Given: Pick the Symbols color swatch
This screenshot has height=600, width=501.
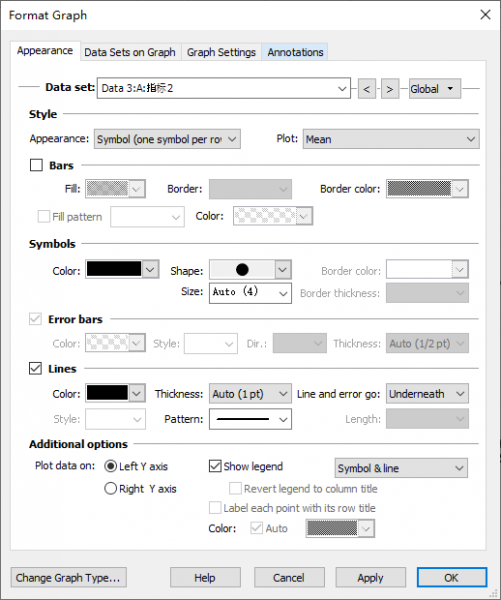Looking at the screenshot, I should [x=122, y=269].
